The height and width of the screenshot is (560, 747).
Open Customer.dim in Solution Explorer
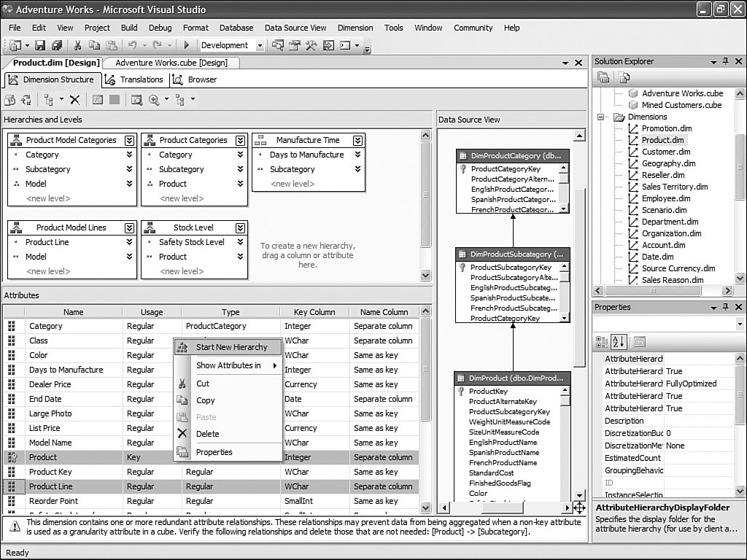[x=665, y=152]
